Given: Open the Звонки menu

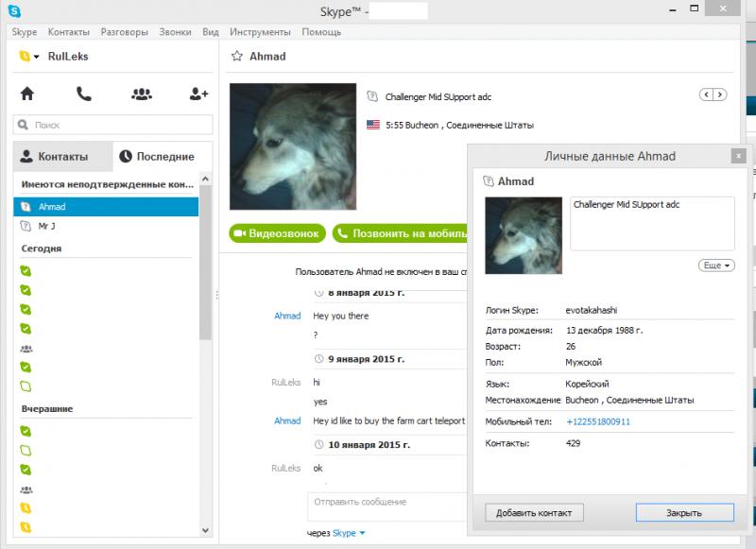Looking at the screenshot, I should (x=175, y=32).
